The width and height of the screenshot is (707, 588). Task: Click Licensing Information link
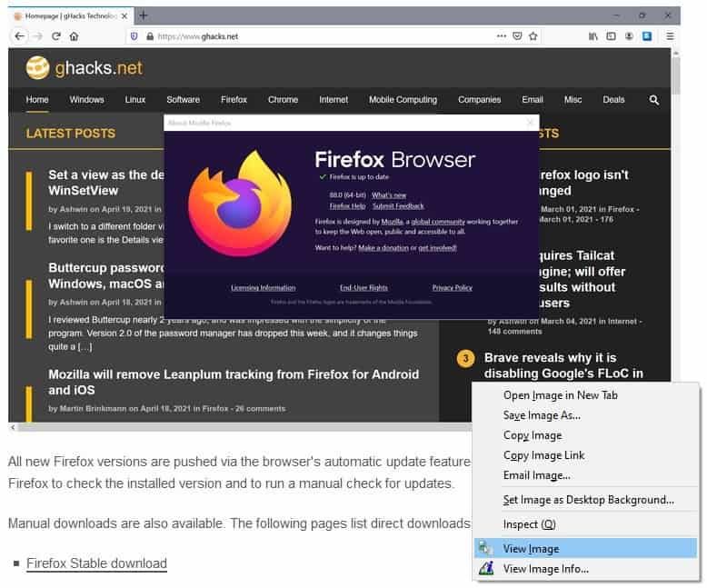coord(264,288)
